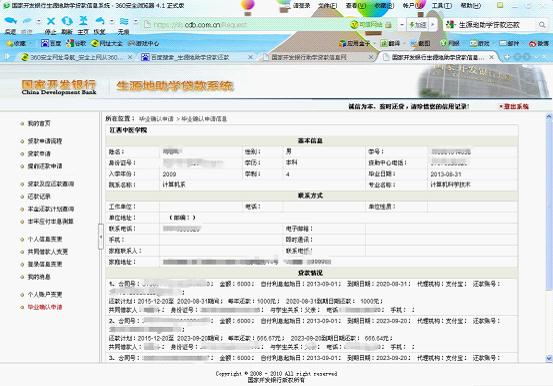553x386 pixels.
Task: Open 个人信息变更 in sidebar
Action: [45, 239]
